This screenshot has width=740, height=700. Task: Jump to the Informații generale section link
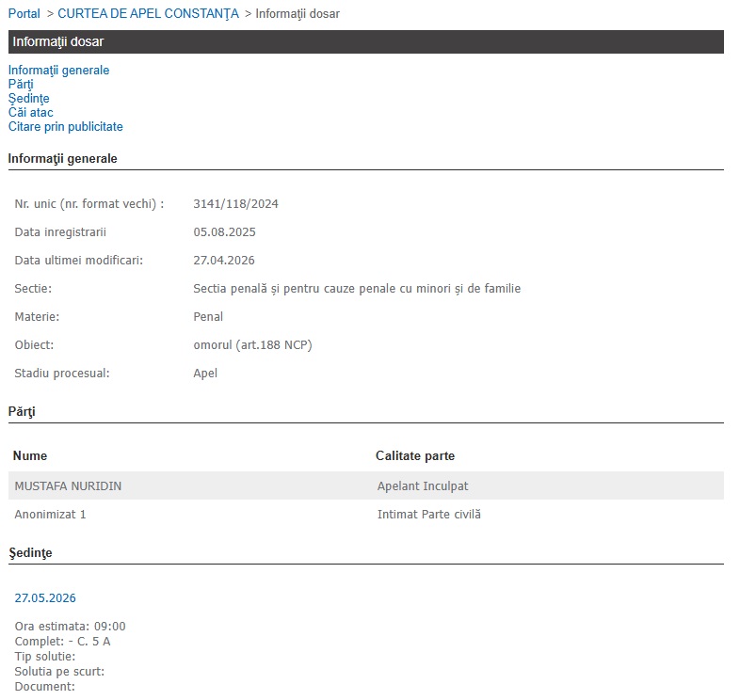coord(58,71)
